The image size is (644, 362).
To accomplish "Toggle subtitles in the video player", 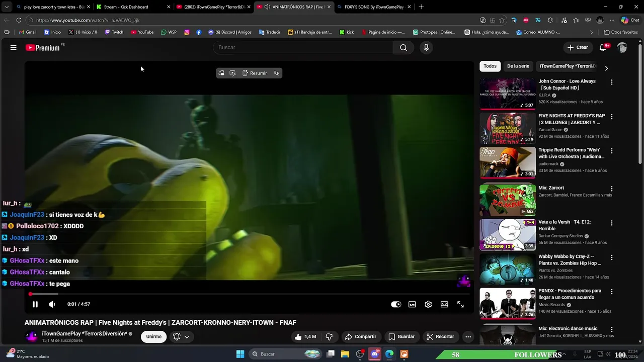I will pyautogui.click(x=412, y=304).
